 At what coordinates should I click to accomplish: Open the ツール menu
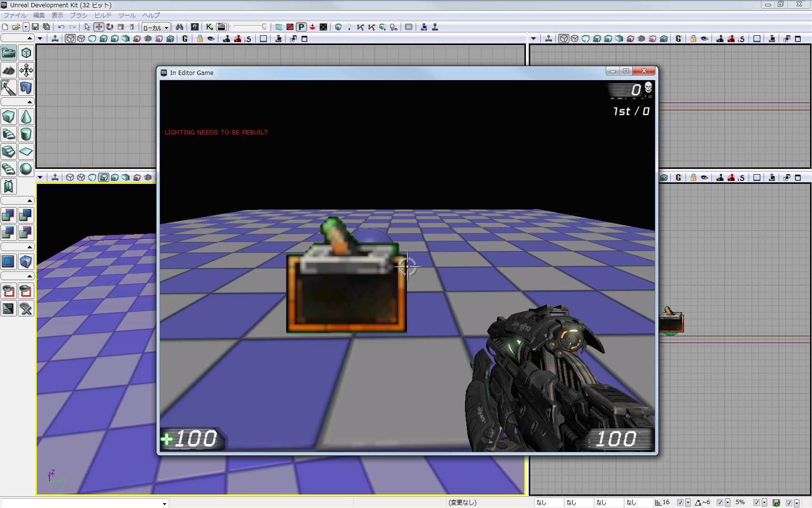[127, 15]
